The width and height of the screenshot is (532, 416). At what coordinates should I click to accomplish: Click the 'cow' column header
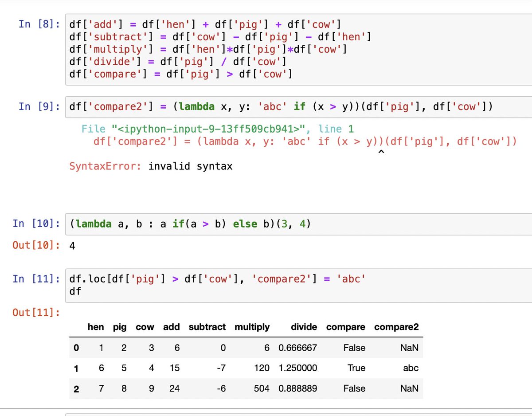pyautogui.click(x=145, y=327)
